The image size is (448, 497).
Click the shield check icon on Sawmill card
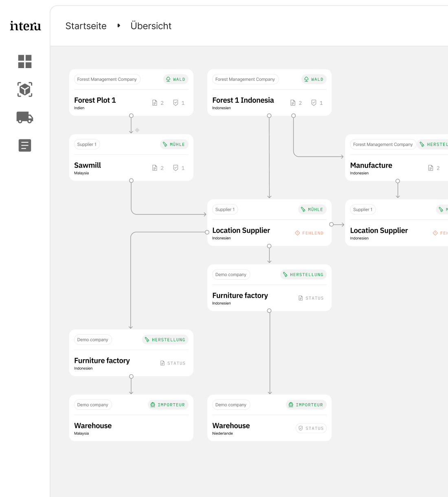[x=176, y=168]
